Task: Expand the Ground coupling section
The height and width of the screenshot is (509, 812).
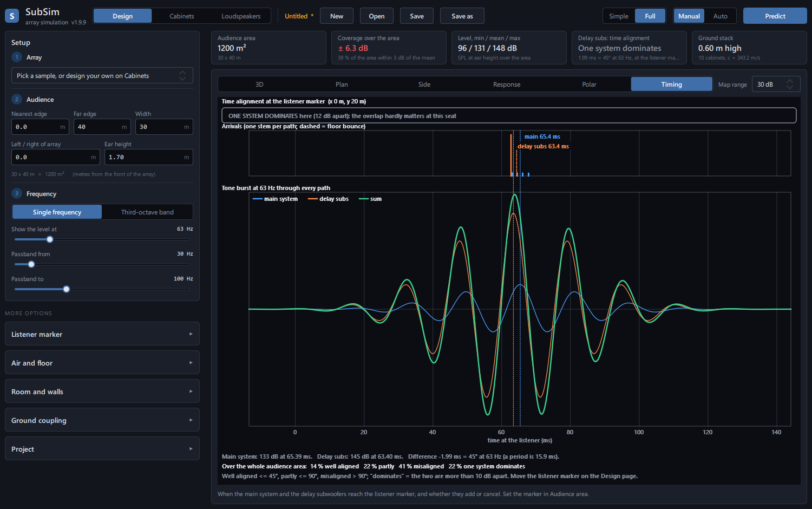Action: [102, 420]
